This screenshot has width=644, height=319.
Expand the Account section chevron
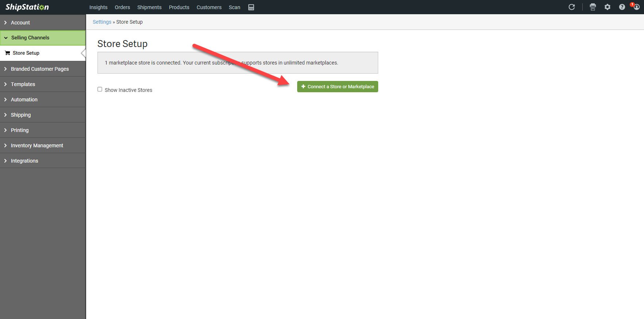tap(5, 23)
